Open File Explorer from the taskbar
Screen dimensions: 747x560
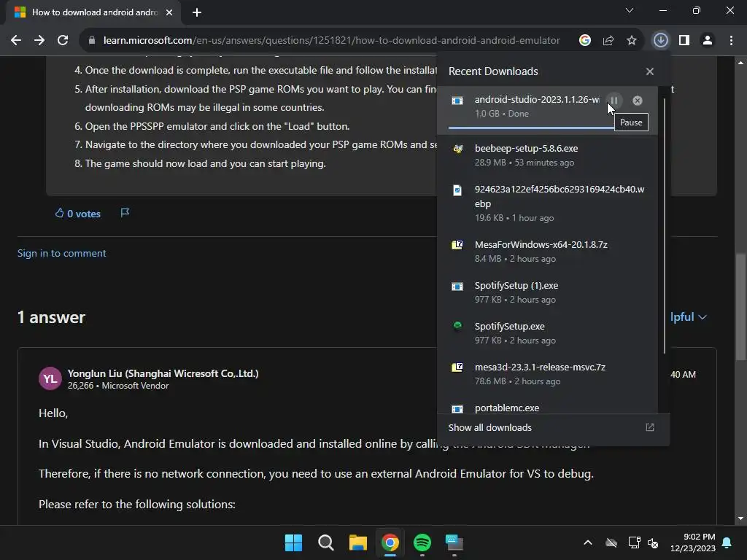click(357, 542)
